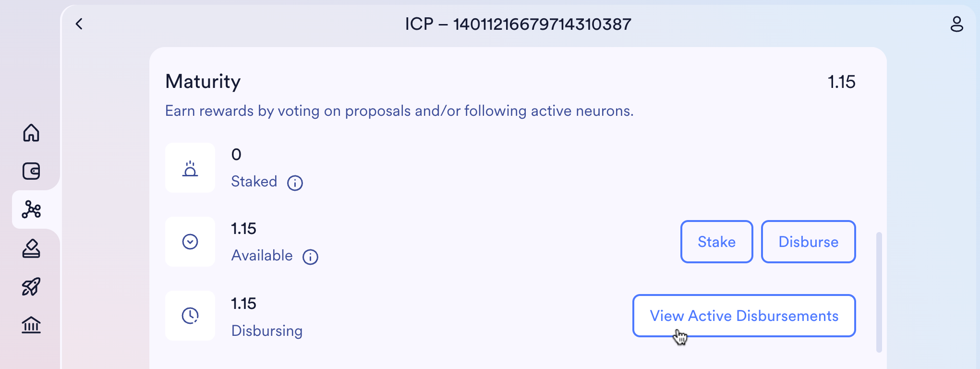Click the Stake button
980x369 pixels.
click(x=716, y=242)
